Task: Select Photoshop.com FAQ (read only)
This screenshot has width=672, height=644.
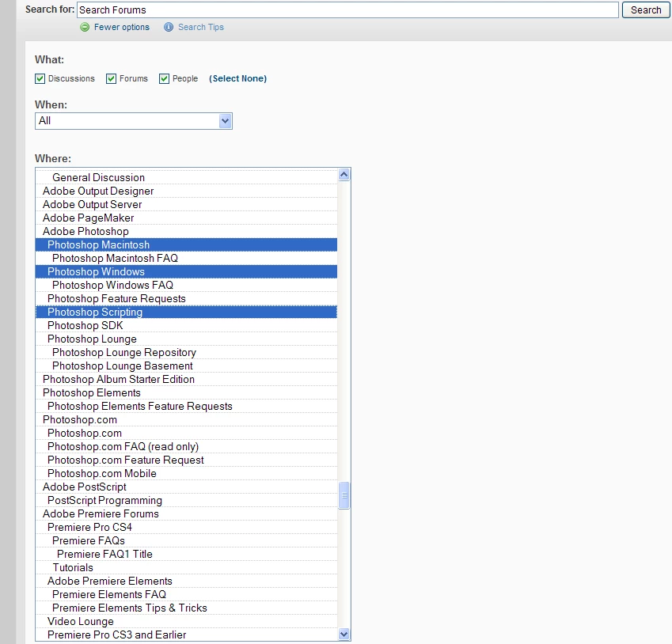Action: click(187, 446)
